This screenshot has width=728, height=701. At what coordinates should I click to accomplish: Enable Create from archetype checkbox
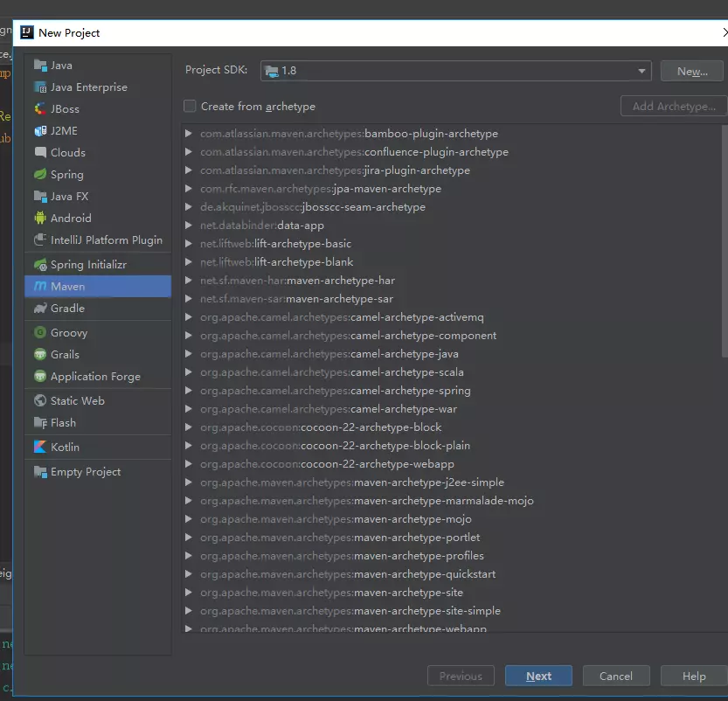point(190,107)
